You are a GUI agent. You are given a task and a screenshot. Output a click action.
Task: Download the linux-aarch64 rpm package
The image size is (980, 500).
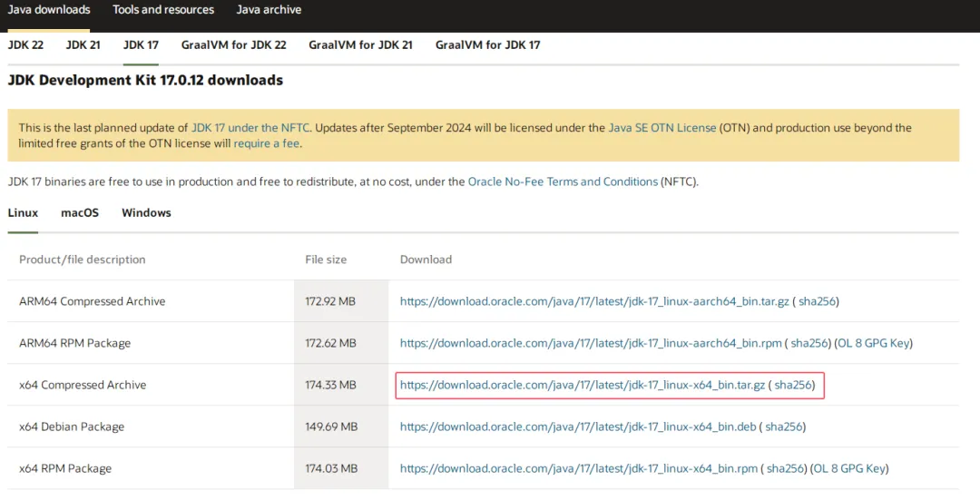point(591,343)
